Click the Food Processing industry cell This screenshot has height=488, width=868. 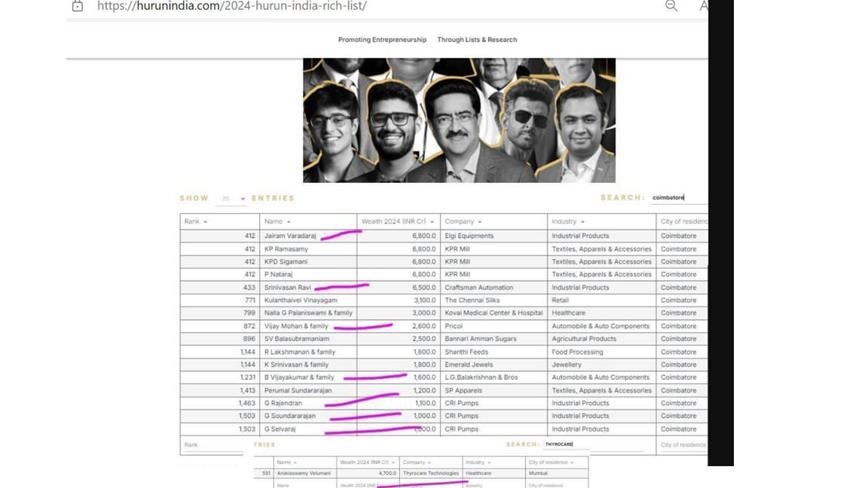pos(602,352)
